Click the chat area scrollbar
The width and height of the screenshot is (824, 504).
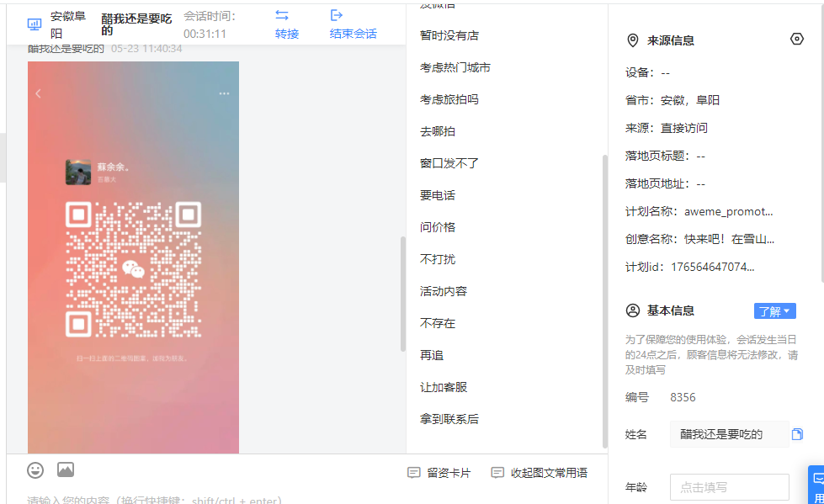403,294
